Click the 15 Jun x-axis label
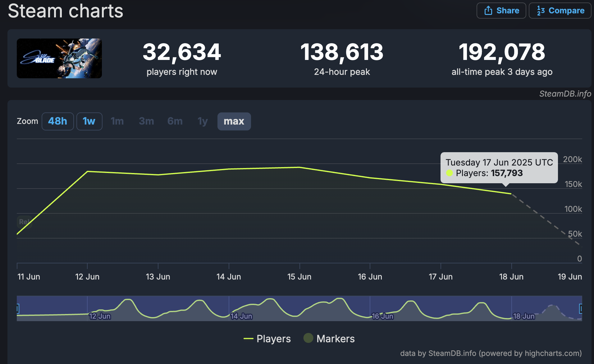This screenshot has height=364, width=594. click(299, 277)
